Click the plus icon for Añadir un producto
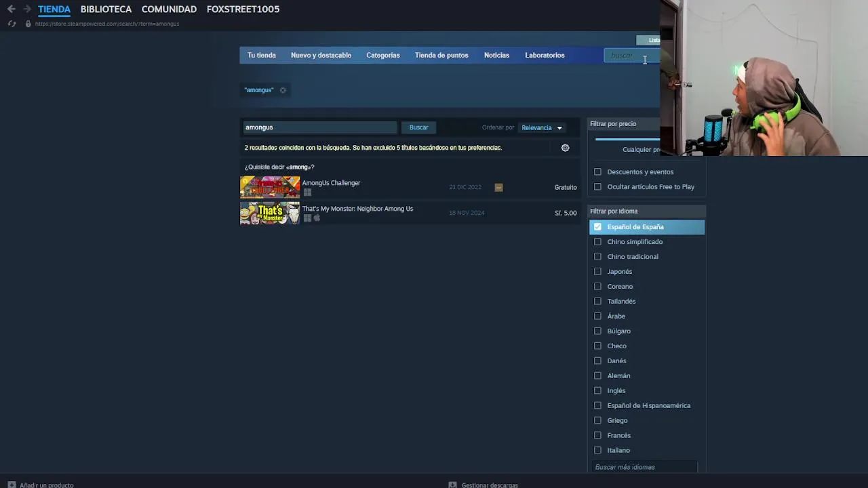The image size is (868, 488). point(12,485)
